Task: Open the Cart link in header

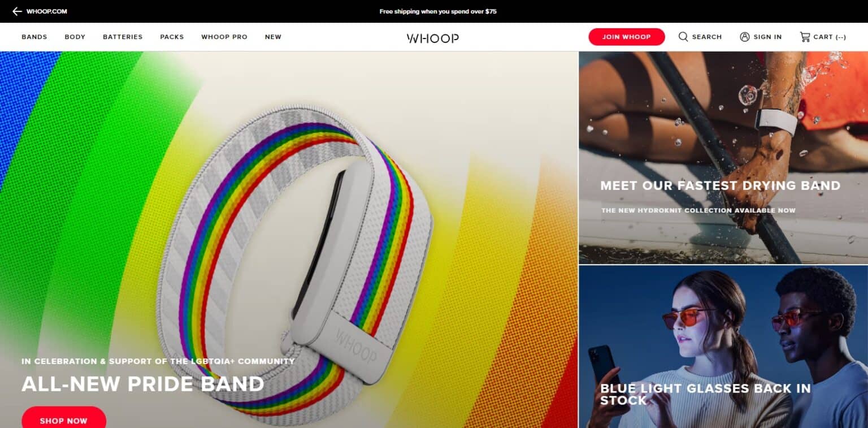Action: [x=830, y=37]
